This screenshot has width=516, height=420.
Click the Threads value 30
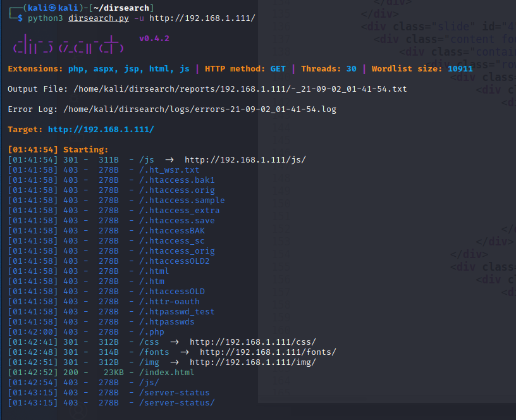coord(351,68)
